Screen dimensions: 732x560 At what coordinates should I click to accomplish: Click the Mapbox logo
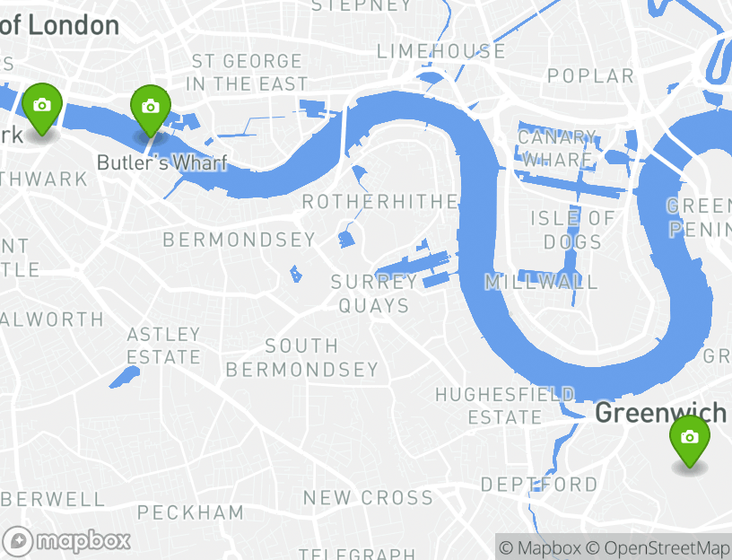tap(66, 541)
